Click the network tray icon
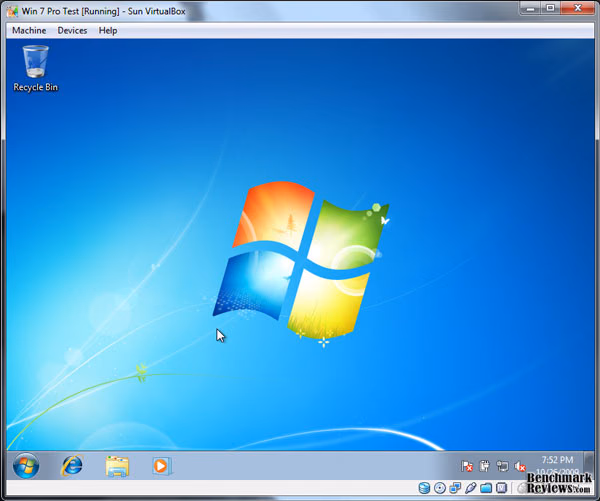600x501 pixels. [x=502, y=466]
